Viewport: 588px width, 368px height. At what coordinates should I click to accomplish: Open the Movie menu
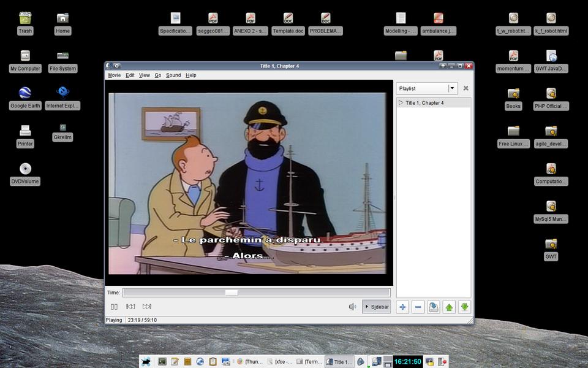pyautogui.click(x=115, y=75)
